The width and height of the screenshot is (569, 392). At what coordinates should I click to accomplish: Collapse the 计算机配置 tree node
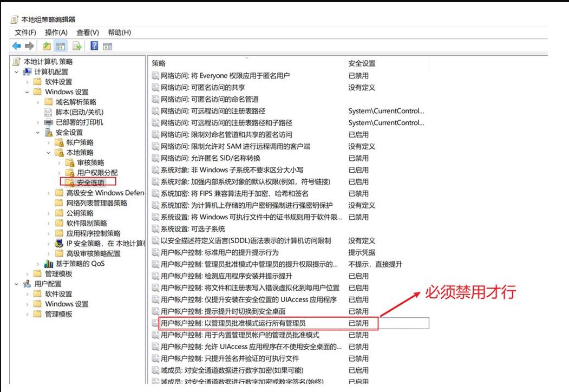tap(17, 72)
